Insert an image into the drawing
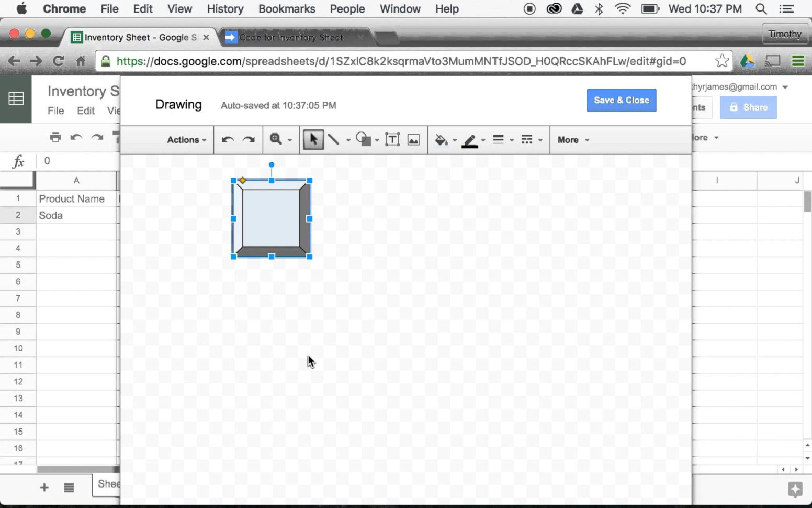 (413, 139)
